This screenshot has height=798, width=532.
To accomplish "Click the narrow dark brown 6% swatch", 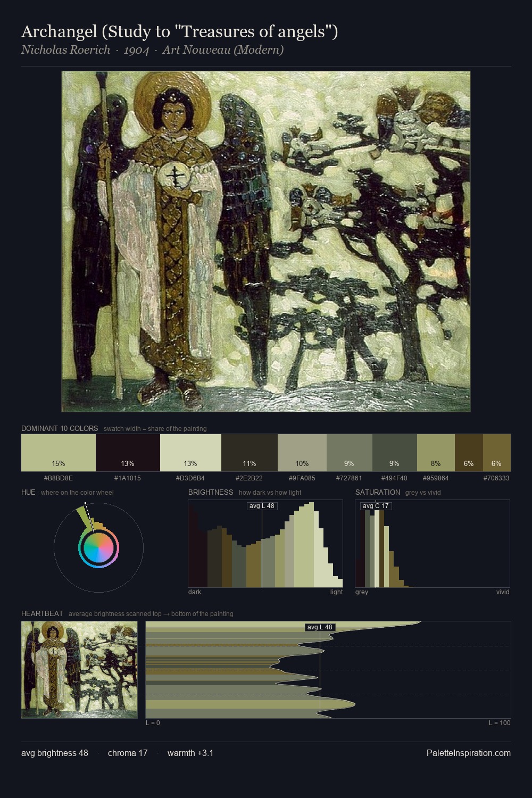I will pos(469,452).
